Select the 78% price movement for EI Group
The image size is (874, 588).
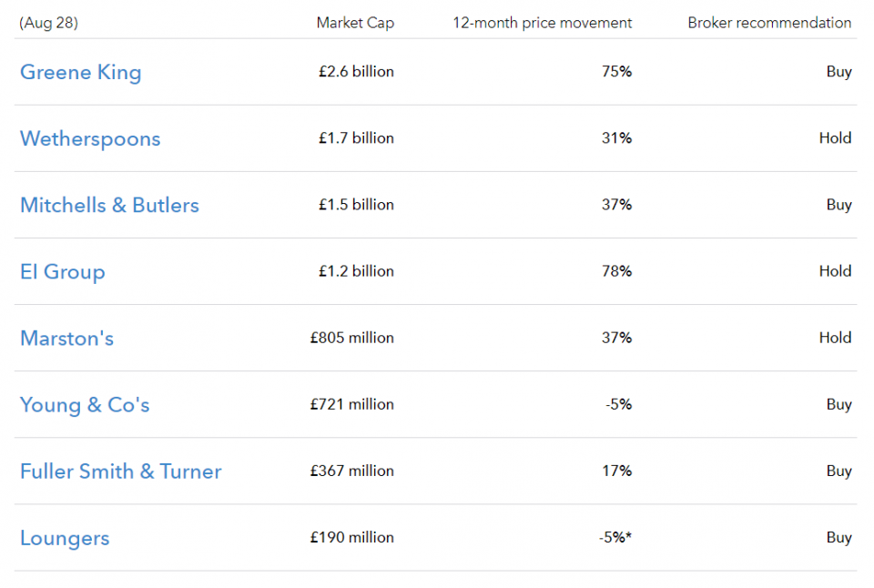[617, 271]
